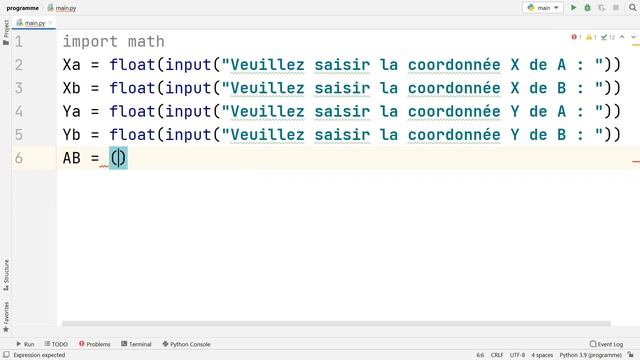Open the Run tool window
This screenshot has width=640, height=360.
tap(25, 344)
